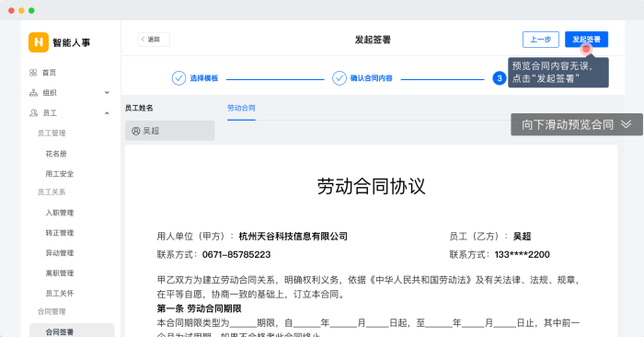This screenshot has height=337, width=644.
Task: Click the 合同管理 section label
Action: [52, 312]
